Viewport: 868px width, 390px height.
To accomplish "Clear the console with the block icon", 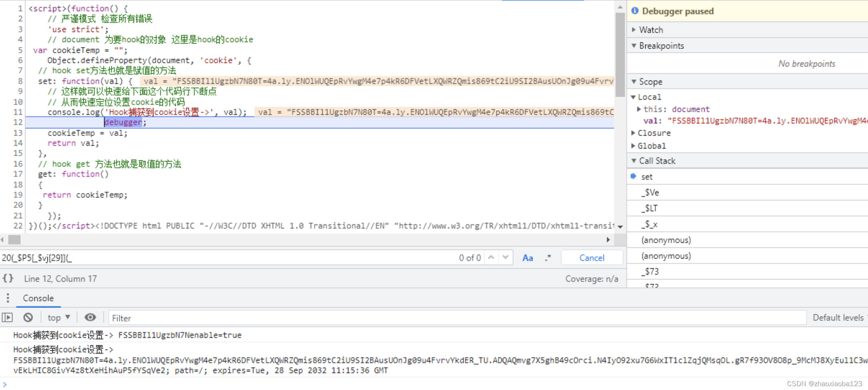I will (x=28, y=318).
